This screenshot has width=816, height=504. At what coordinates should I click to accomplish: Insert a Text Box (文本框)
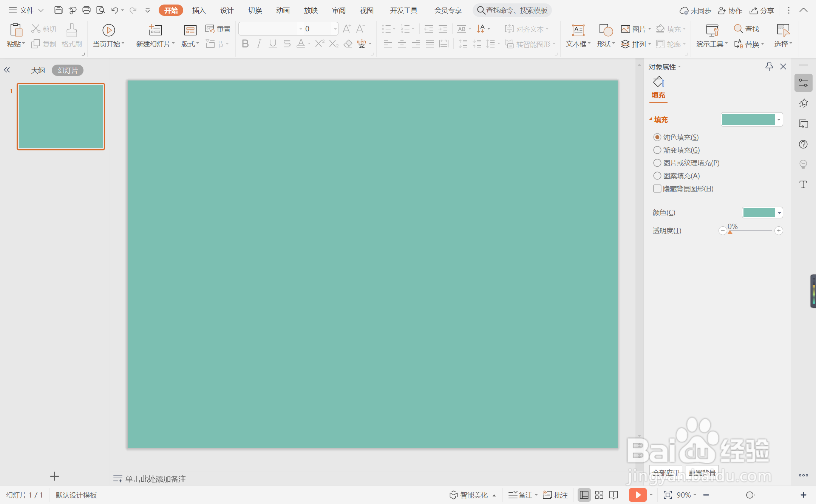tap(578, 36)
